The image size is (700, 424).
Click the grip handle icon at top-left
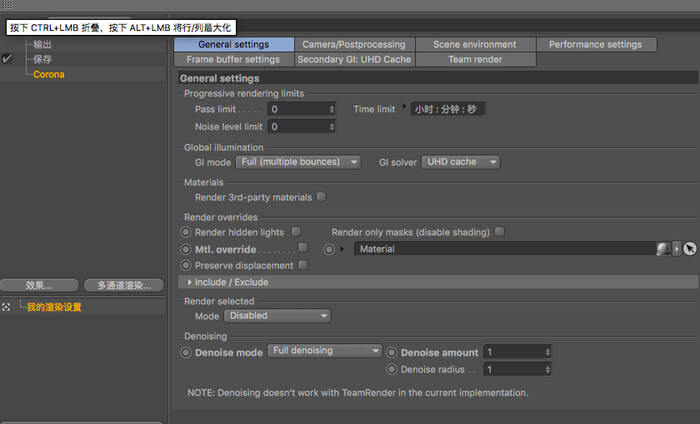8,5
